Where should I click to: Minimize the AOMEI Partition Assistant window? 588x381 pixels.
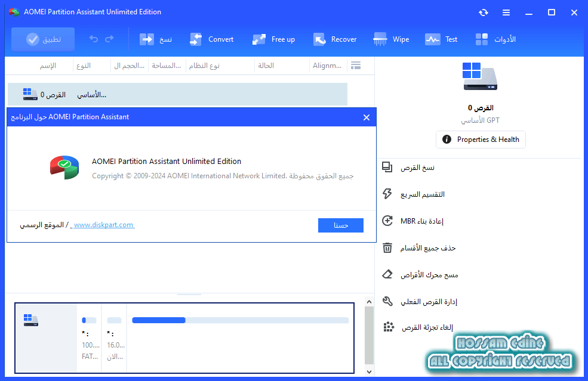(x=529, y=13)
